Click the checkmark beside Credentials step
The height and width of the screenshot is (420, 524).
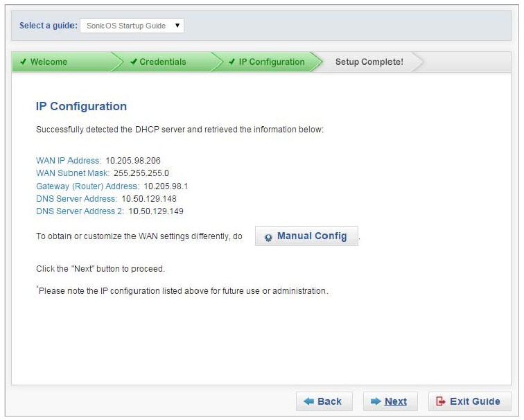133,62
